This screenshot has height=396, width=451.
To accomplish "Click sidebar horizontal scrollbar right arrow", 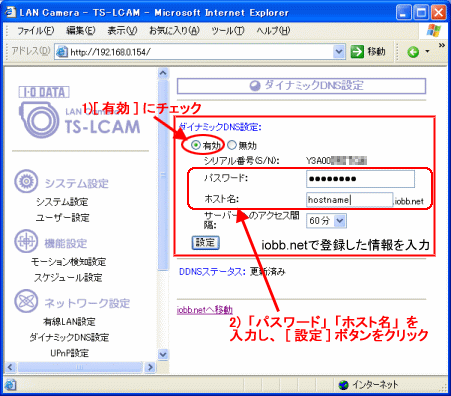I will click(150, 367).
